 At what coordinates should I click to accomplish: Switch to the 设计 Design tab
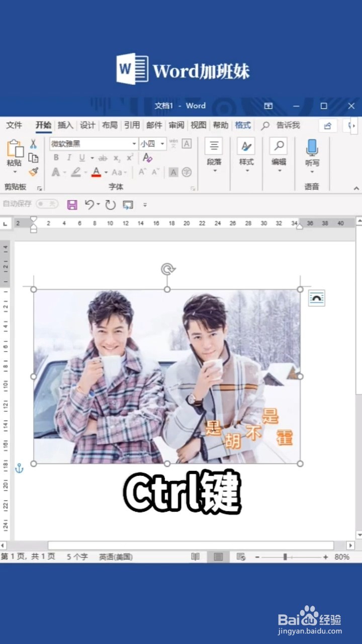tap(87, 125)
